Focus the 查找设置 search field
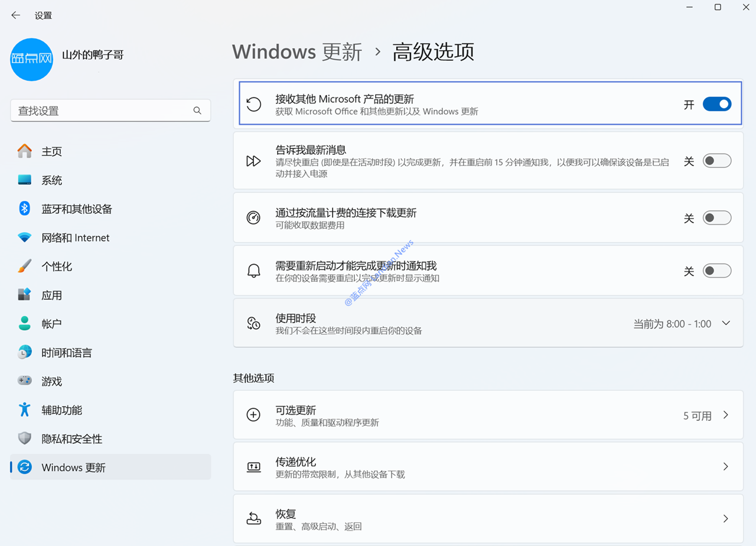 coord(110,110)
